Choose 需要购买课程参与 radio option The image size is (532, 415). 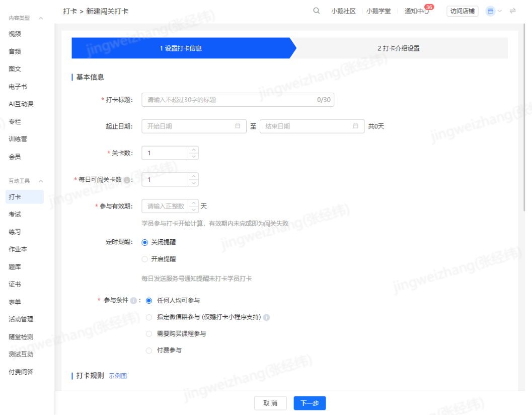click(148, 334)
